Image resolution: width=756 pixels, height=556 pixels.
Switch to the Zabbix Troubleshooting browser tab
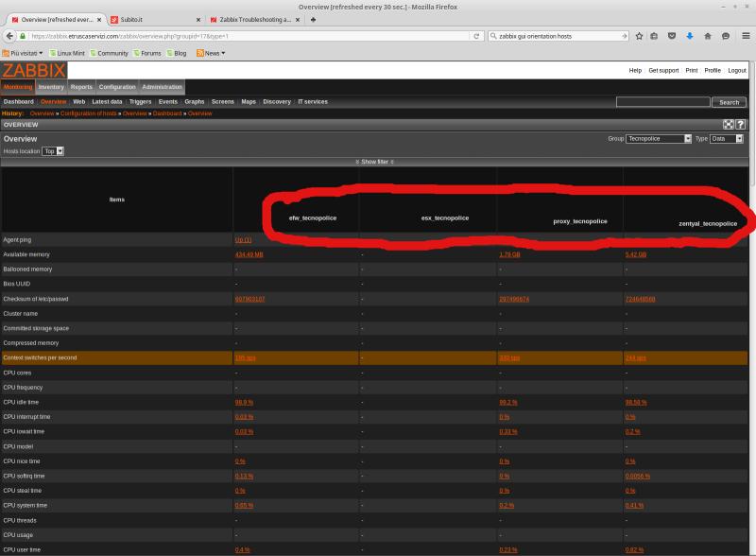(255, 20)
